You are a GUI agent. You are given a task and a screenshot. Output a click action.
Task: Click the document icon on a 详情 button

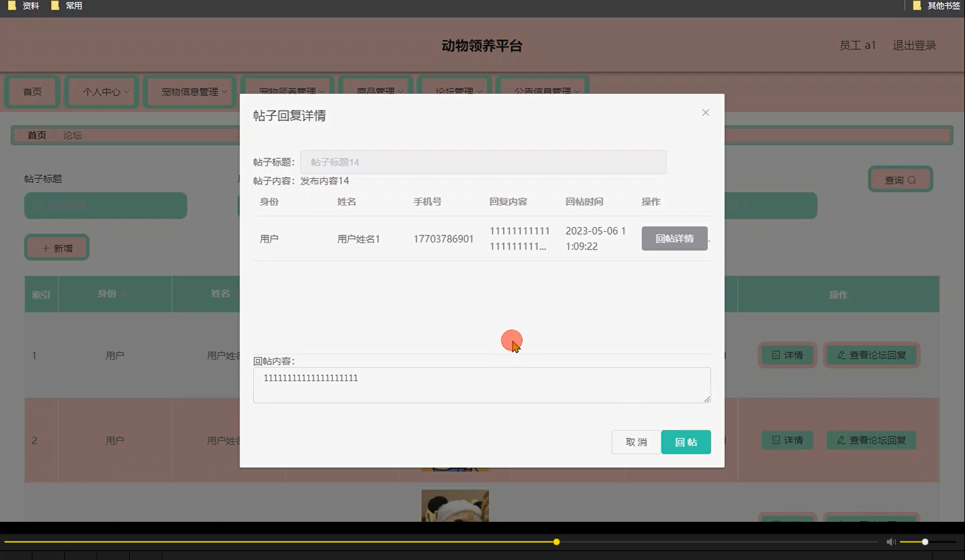[776, 355]
